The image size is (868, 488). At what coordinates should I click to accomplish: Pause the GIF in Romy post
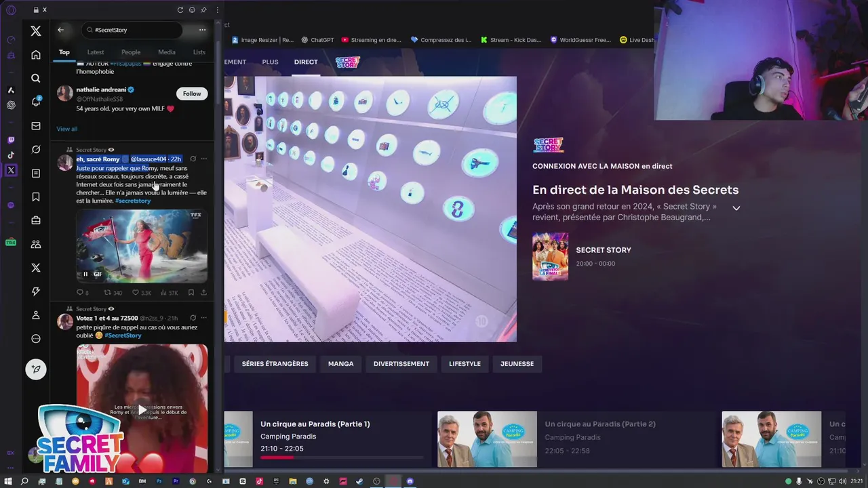tap(85, 274)
